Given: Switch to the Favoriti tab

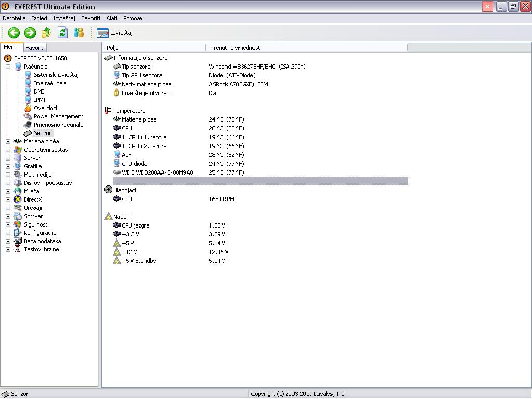Looking at the screenshot, I should [35, 48].
